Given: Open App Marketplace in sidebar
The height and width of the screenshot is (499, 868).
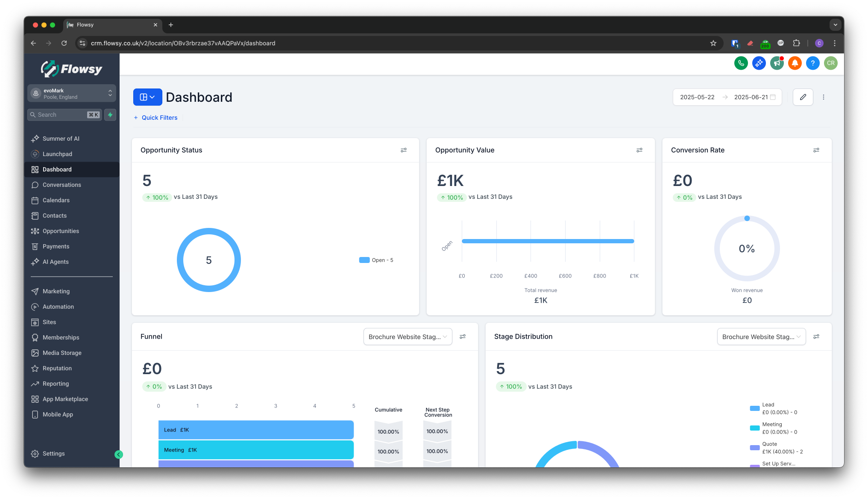Looking at the screenshot, I should (x=72, y=399).
